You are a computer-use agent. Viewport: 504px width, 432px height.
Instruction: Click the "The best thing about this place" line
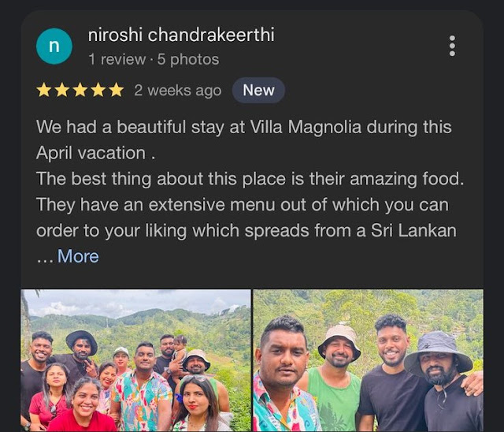pos(250,179)
